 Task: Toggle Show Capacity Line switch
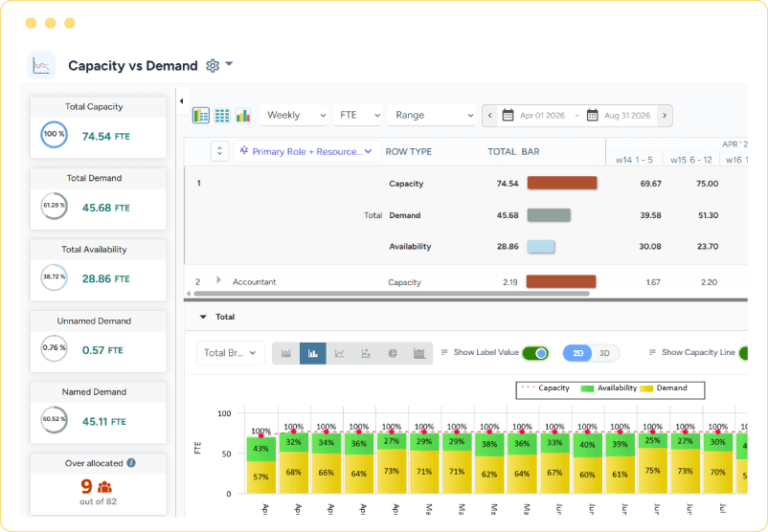pos(743,353)
